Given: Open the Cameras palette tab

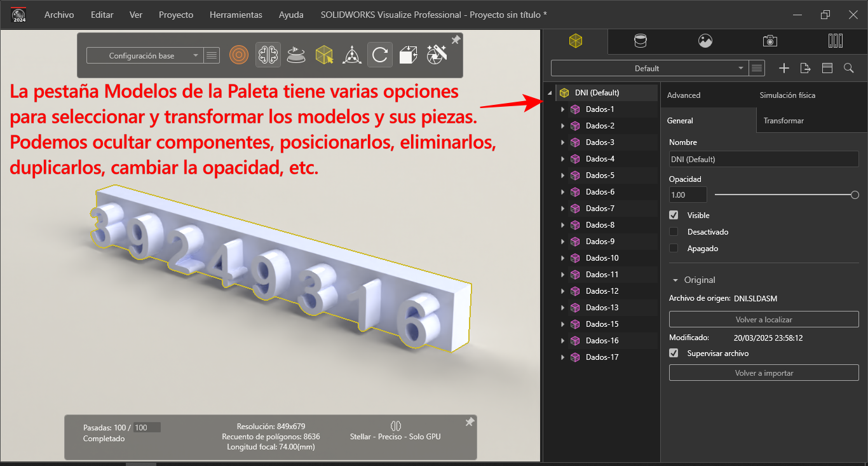Looking at the screenshot, I should (x=770, y=41).
